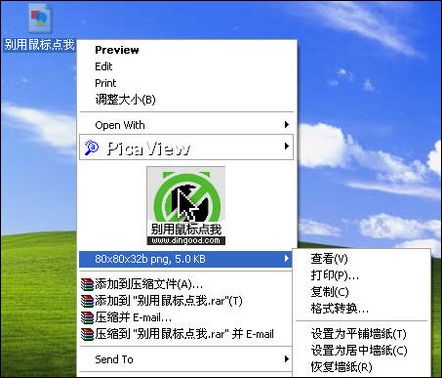Choose 压缩到 "别用鼠标点我.rar" 并 E-mail
Viewport: 442px width, 378px height.
click(185, 334)
